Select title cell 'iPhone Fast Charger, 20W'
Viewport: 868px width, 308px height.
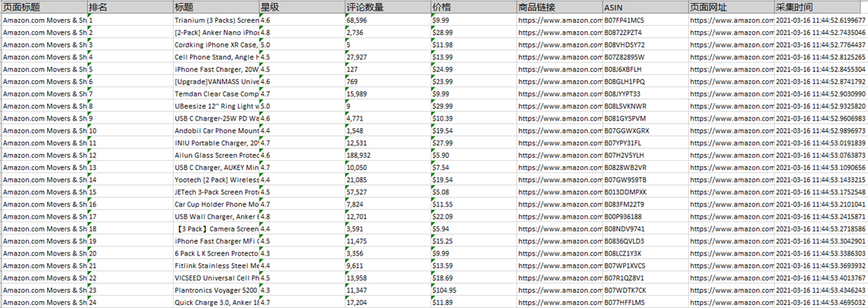pyautogui.click(x=216, y=69)
